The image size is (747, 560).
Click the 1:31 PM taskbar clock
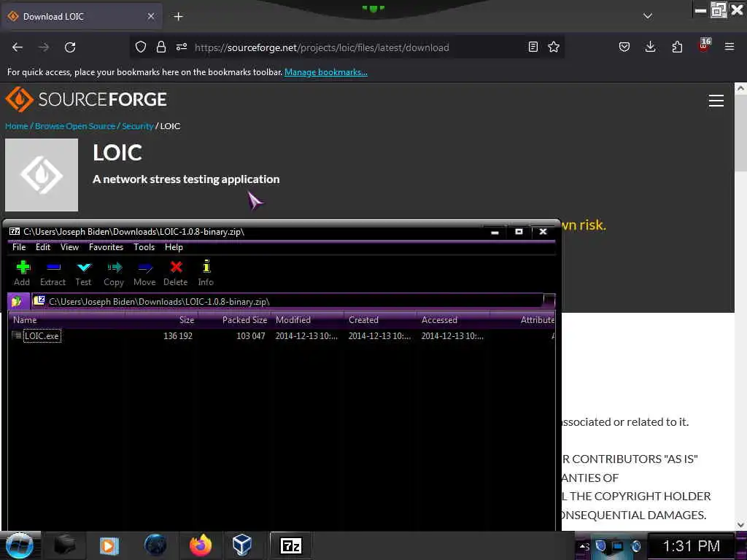click(692, 545)
